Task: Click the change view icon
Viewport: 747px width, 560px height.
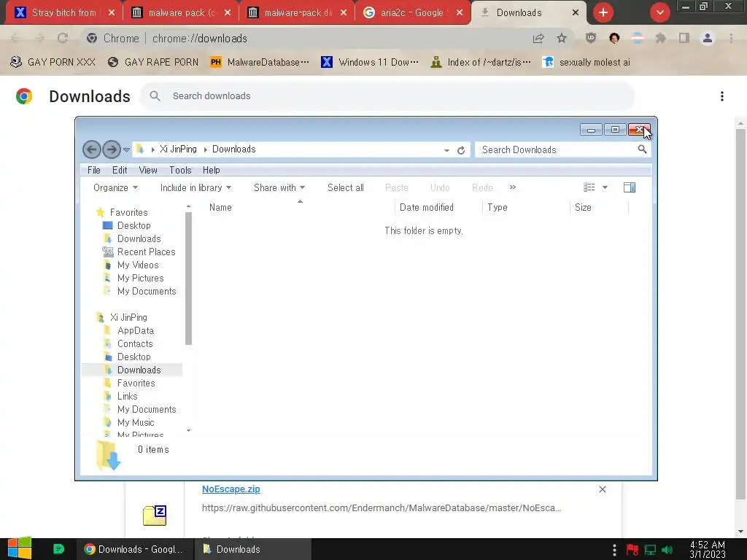Action: click(589, 187)
